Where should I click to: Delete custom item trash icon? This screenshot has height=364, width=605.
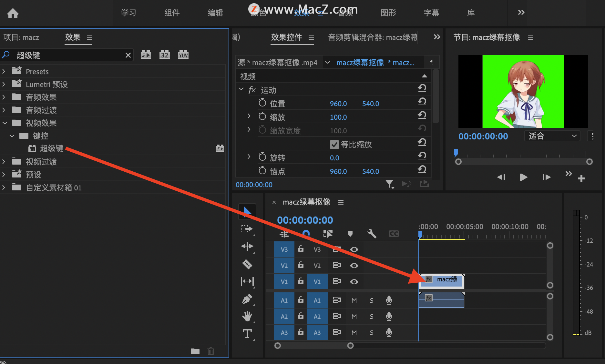click(x=211, y=351)
